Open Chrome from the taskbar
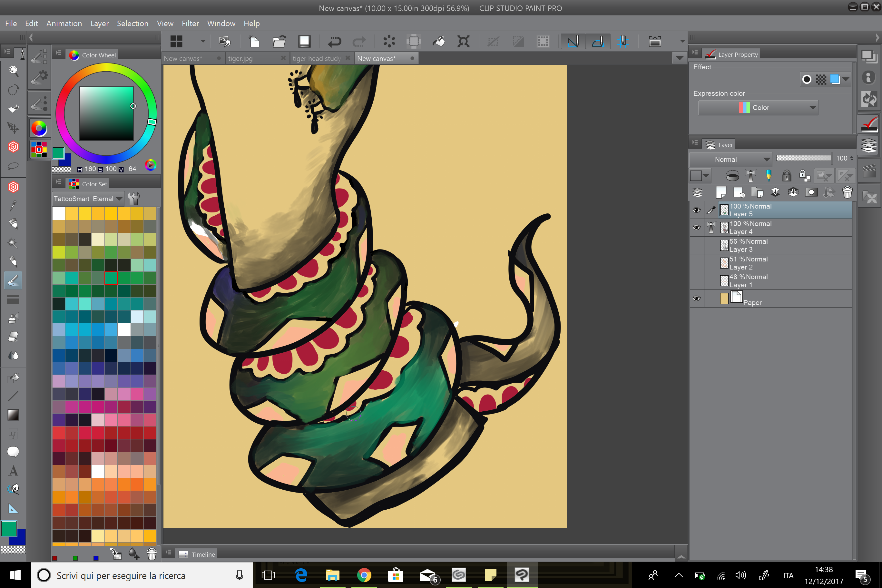The width and height of the screenshot is (882, 588). point(364,575)
